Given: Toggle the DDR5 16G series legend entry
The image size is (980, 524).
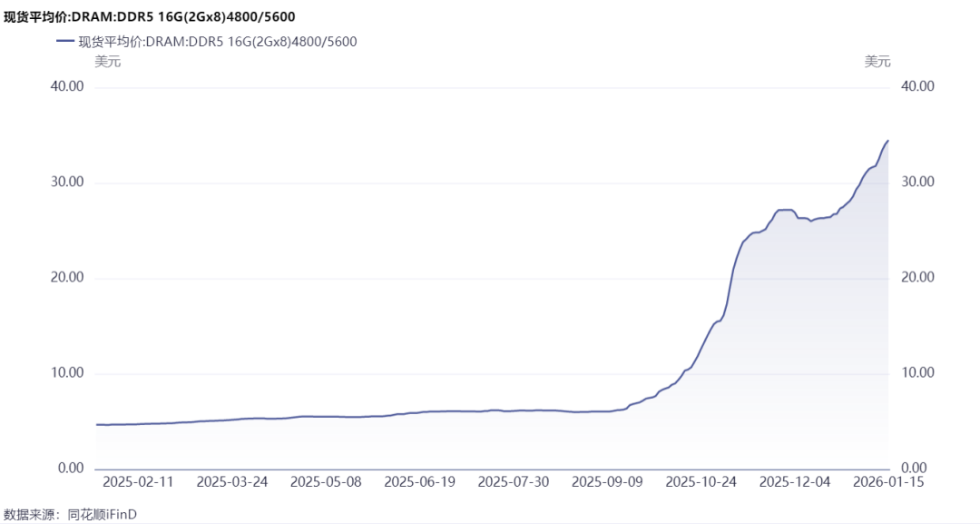Looking at the screenshot, I should click(207, 42).
